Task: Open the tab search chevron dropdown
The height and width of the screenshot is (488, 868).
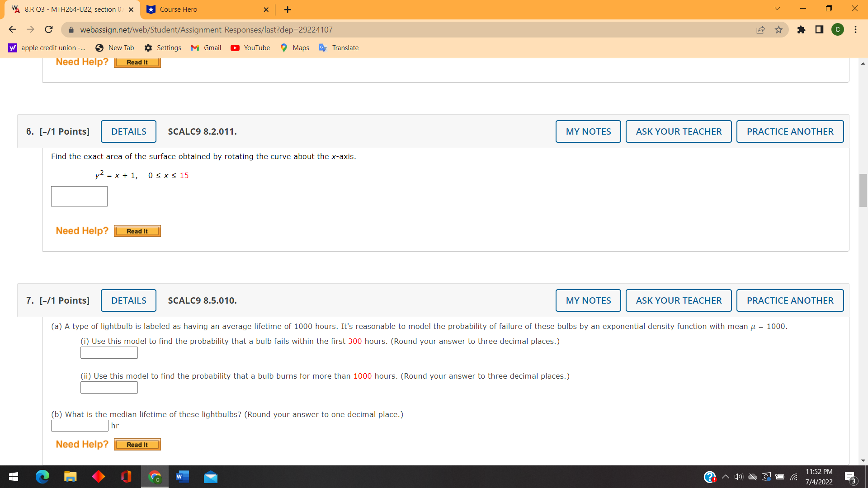Action: [x=776, y=9]
